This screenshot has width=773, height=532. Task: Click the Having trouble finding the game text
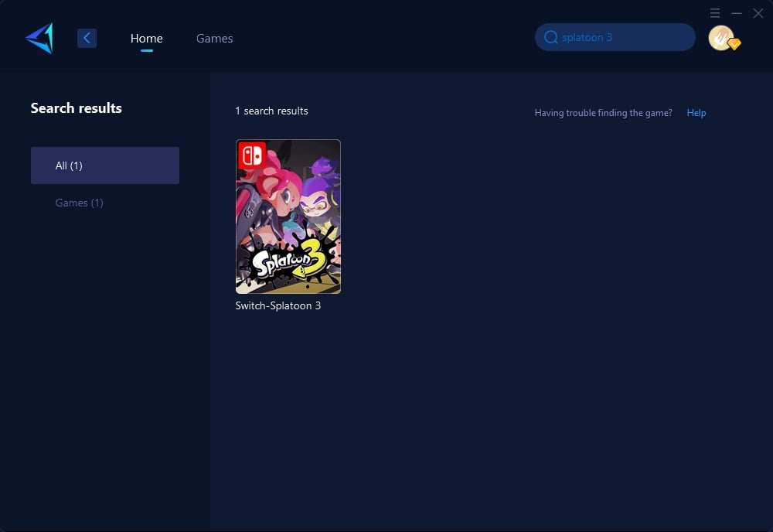coord(604,113)
